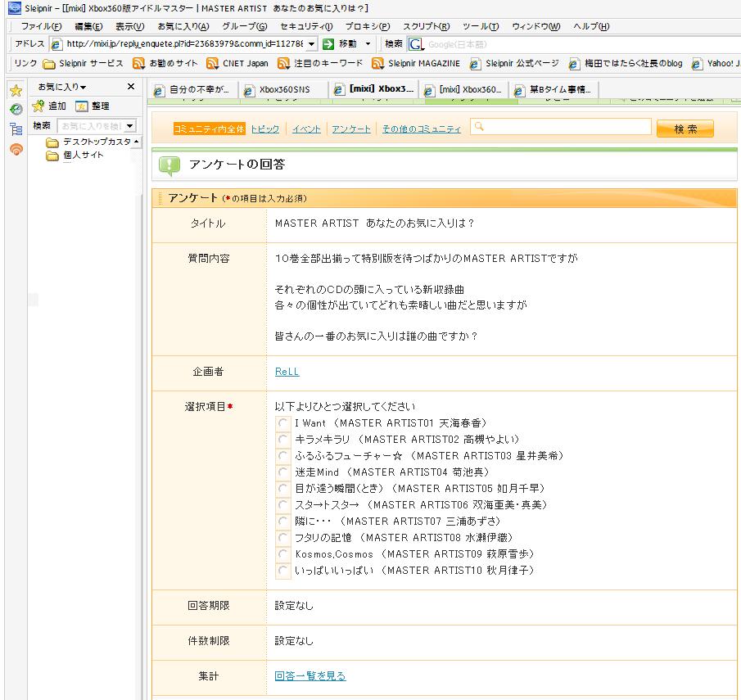The height and width of the screenshot is (700, 741).
Task: Open the デスクトップカスタ favorites folder
Action: pyautogui.click(x=88, y=142)
